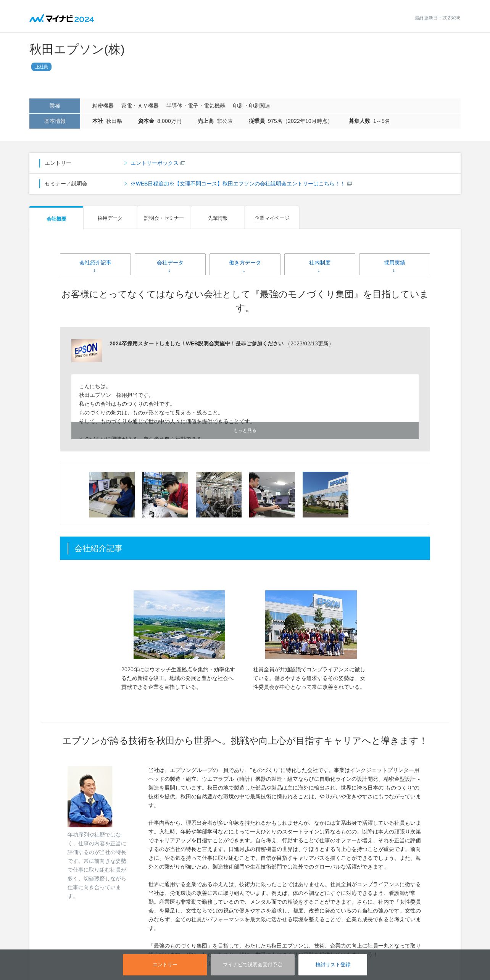Click external-window icon beside エントリーボックス

click(183, 163)
